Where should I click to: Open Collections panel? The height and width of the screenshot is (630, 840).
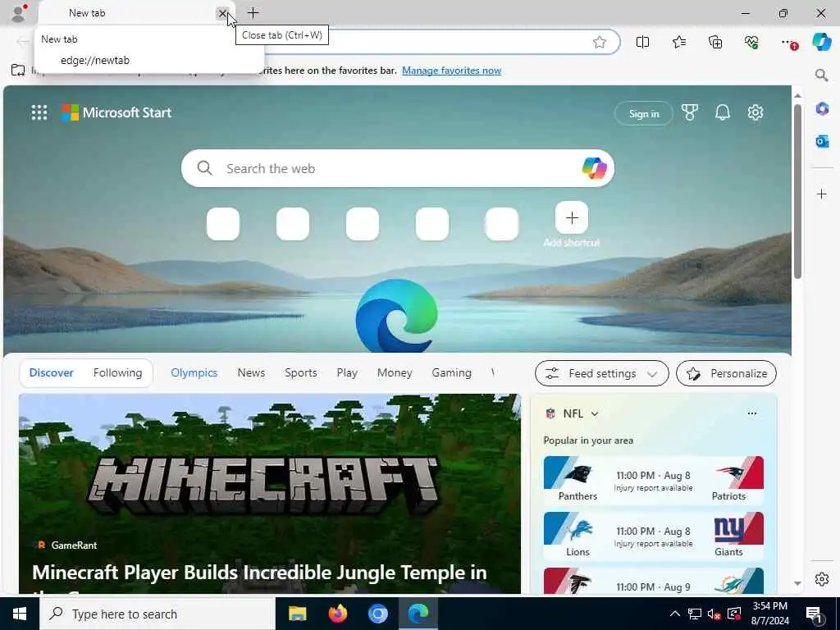pos(715,42)
